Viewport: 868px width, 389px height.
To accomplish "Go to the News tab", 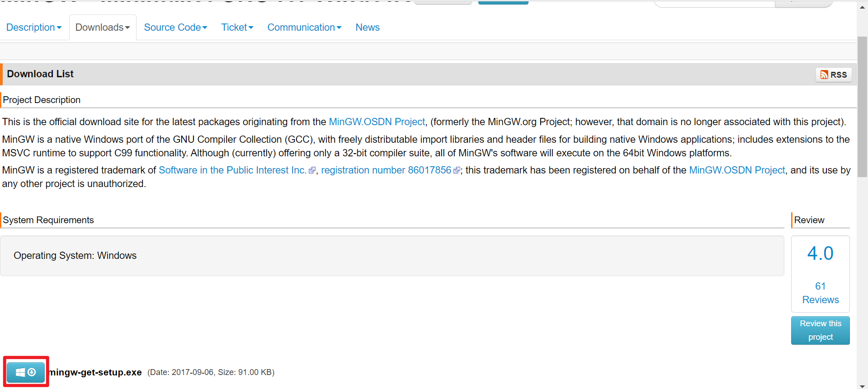I will coord(368,28).
